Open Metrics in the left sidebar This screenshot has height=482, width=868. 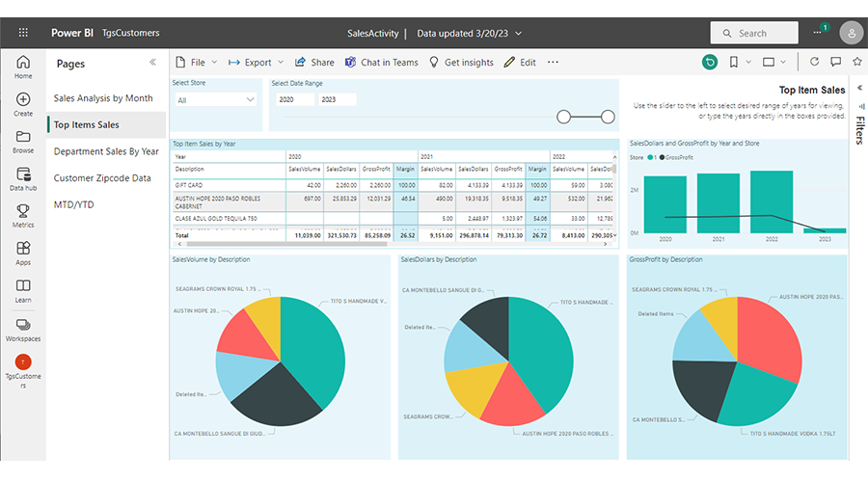(23, 215)
